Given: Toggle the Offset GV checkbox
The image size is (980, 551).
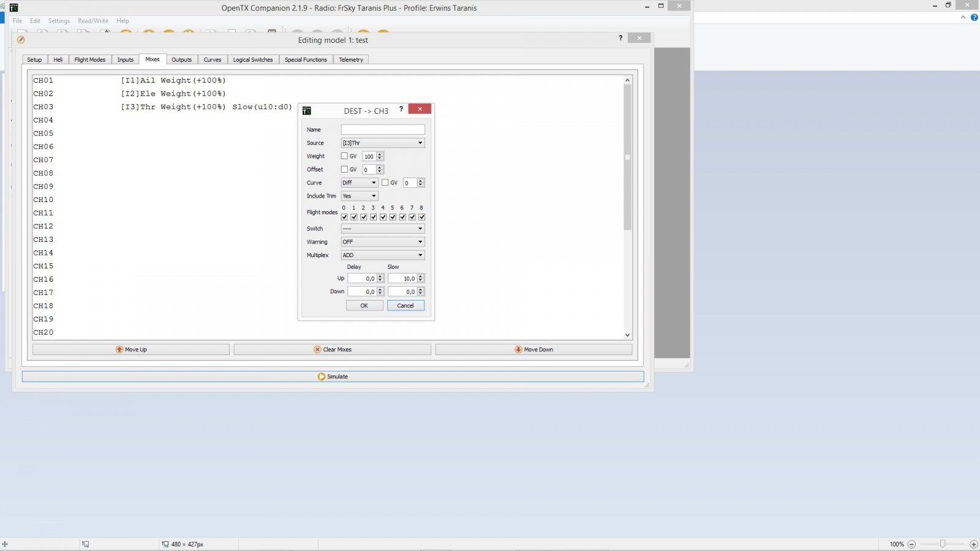Looking at the screenshot, I should (344, 170).
